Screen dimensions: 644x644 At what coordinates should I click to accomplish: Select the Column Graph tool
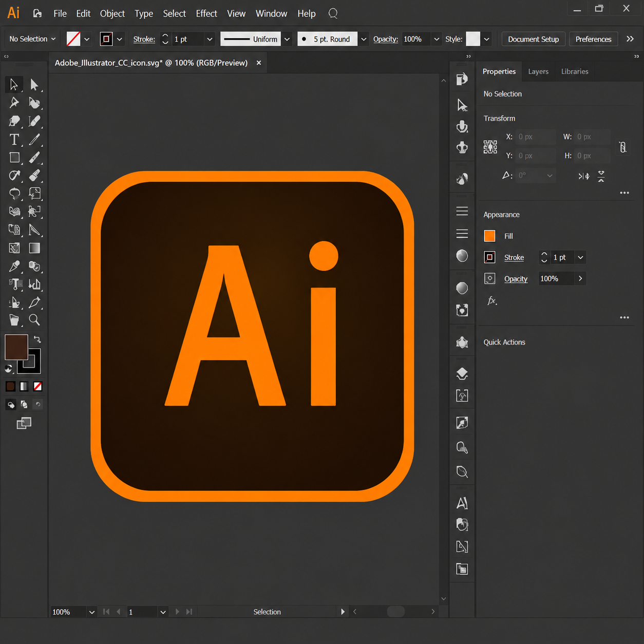coord(34,284)
